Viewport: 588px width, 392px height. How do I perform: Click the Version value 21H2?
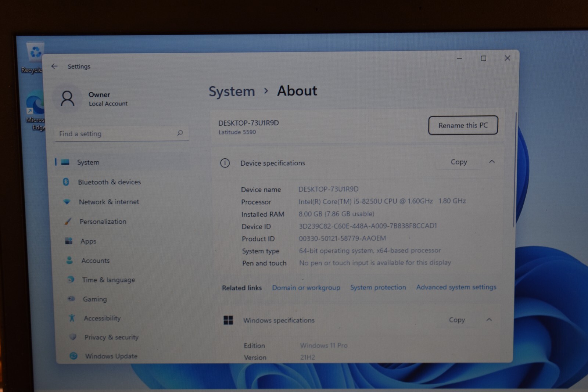tap(308, 357)
